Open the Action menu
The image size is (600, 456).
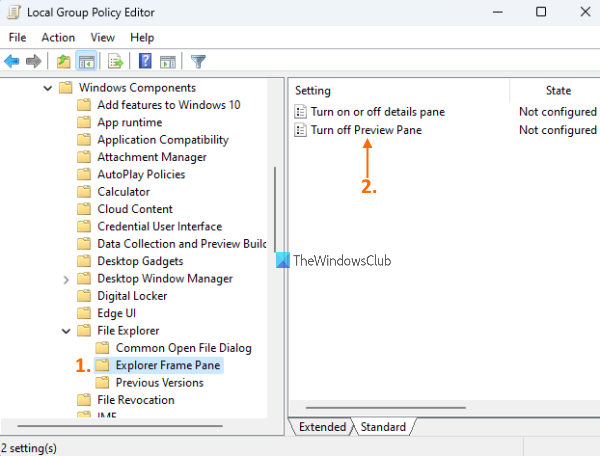tap(58, 37)
